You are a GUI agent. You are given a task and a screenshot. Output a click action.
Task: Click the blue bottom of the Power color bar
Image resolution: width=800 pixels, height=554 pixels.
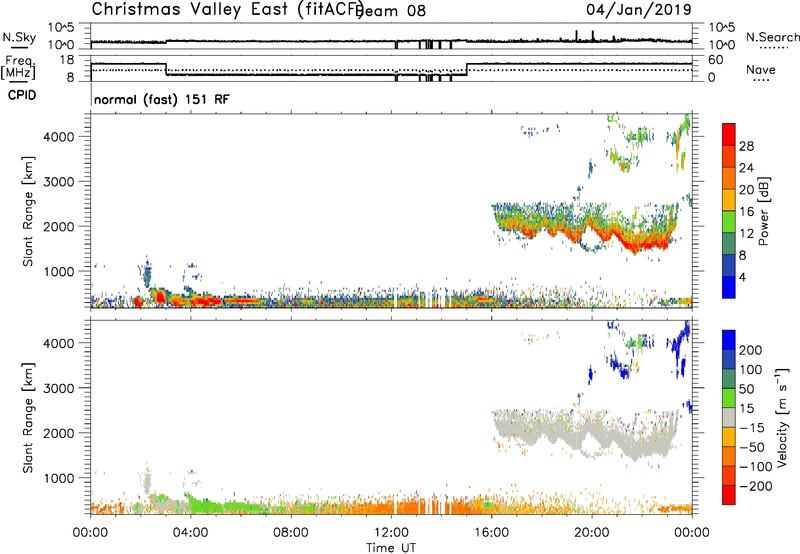(729, 287)
